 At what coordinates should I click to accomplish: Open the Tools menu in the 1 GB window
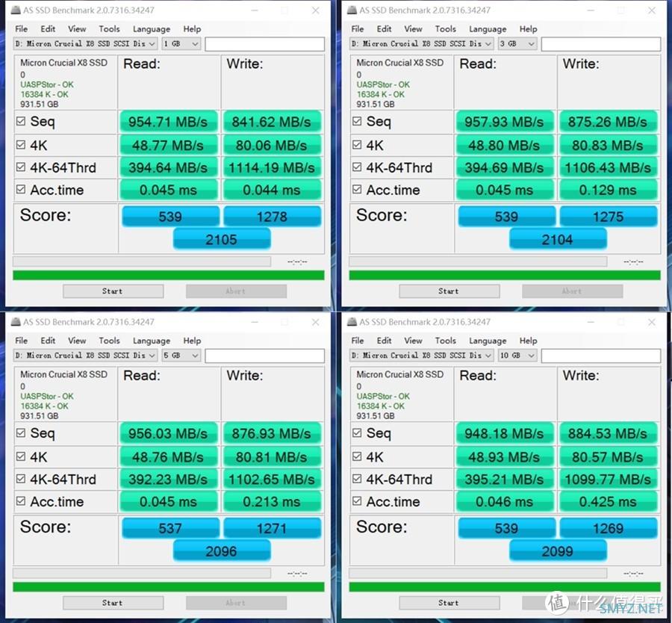[x=109, y=28]
